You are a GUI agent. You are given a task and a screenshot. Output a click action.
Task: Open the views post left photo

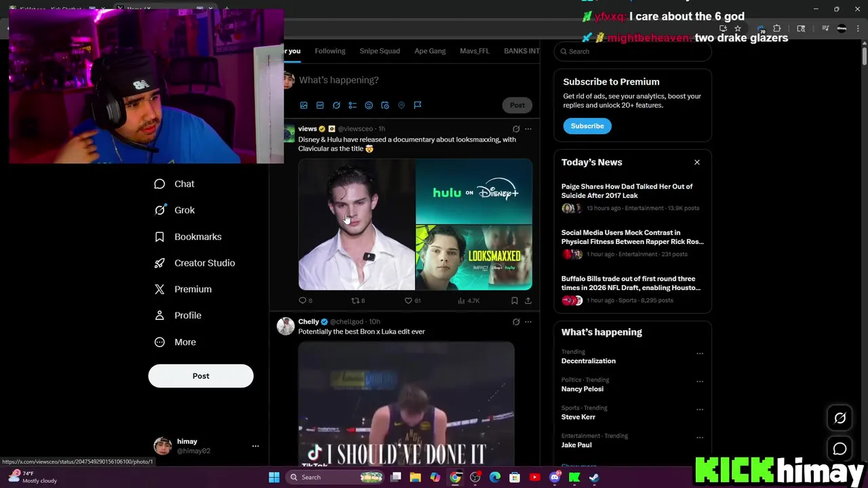click(x=357, y=224)
